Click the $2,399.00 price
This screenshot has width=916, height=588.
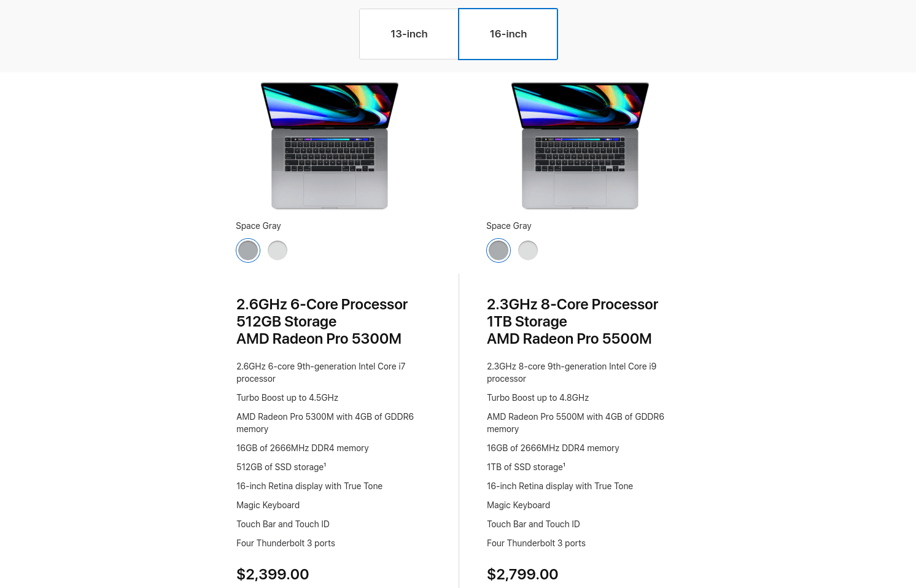coord(273,574)
